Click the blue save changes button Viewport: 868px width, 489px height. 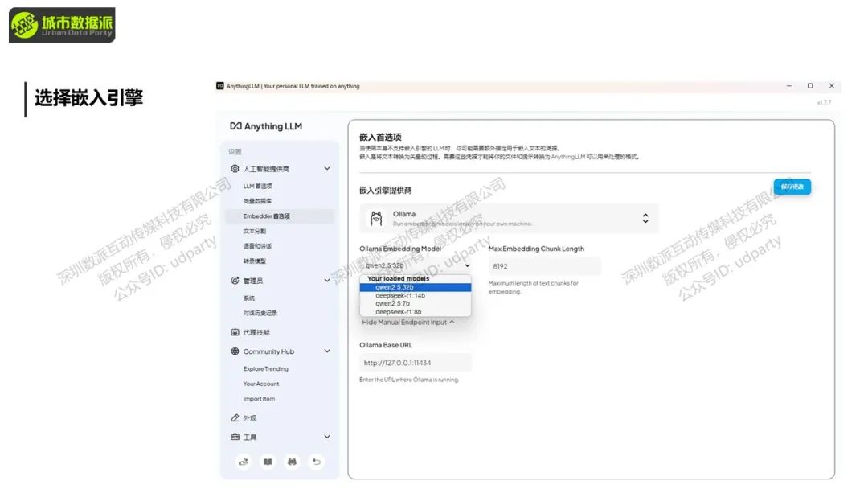click(792, 187)
